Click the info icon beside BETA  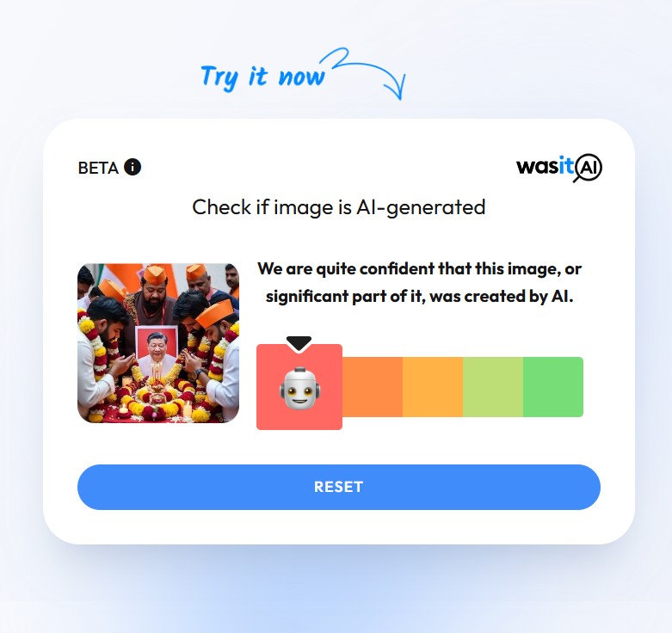coord(133,167)
